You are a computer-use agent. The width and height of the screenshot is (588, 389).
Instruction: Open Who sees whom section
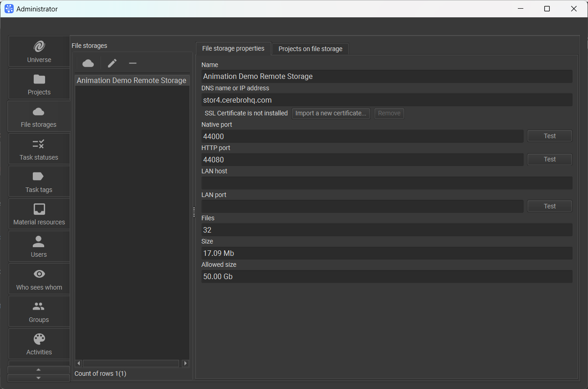click(39, 279)
